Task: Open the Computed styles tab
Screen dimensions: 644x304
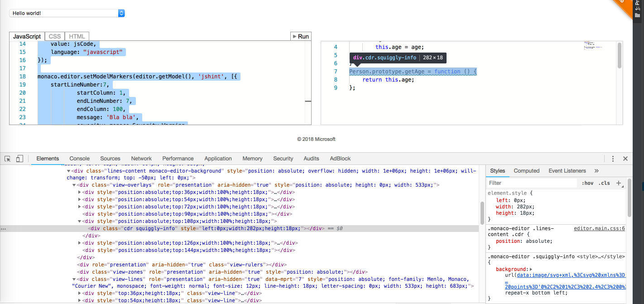Action: (526, 170)
